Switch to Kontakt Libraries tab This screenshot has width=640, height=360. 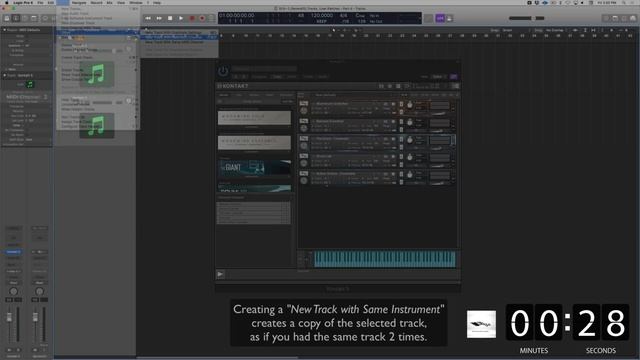[x=224, y=95]
